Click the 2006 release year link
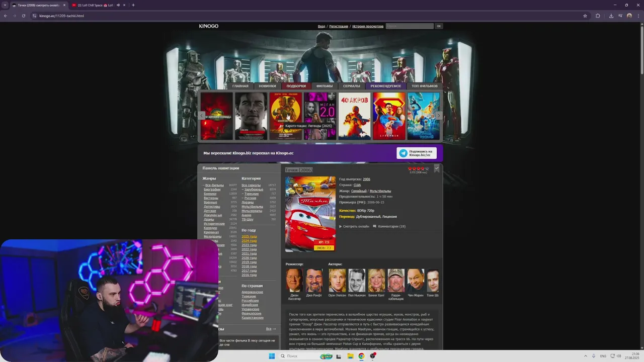This screenshot has width=644, height=362. [x=366, y=179]
